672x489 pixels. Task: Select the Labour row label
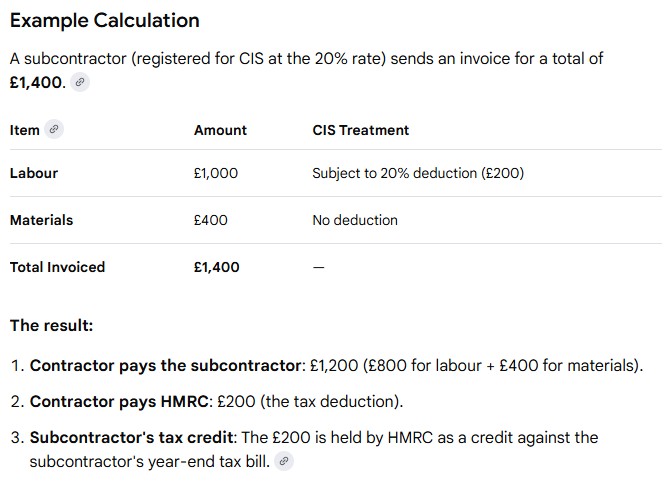click(x=34, y=173)
